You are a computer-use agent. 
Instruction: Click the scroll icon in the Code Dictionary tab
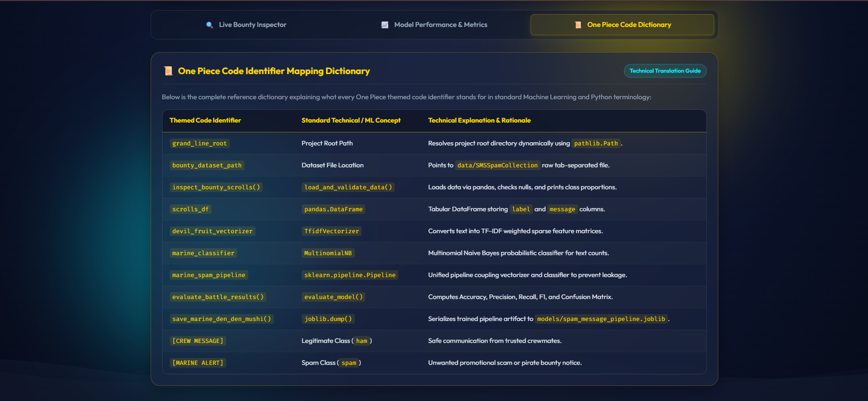click(x=578, y=25)
